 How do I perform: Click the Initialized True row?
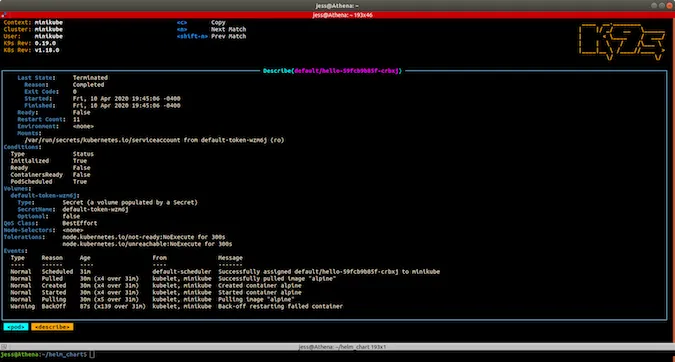(49, 161)
